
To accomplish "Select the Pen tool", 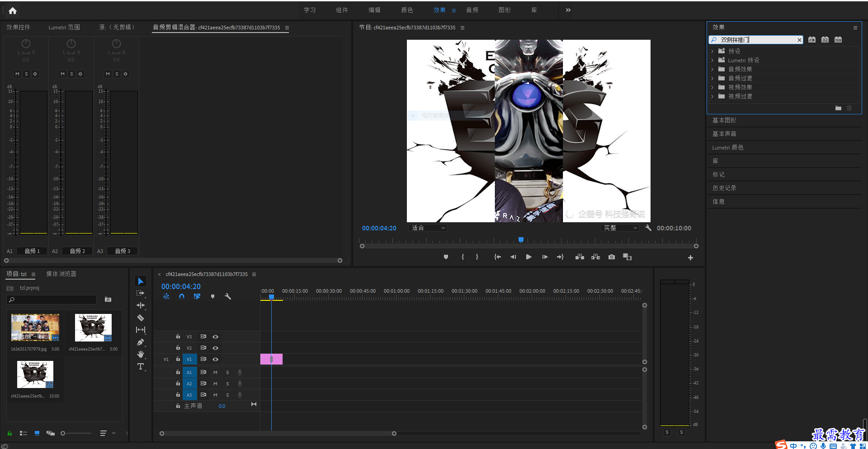I will (x=141, y=342).
